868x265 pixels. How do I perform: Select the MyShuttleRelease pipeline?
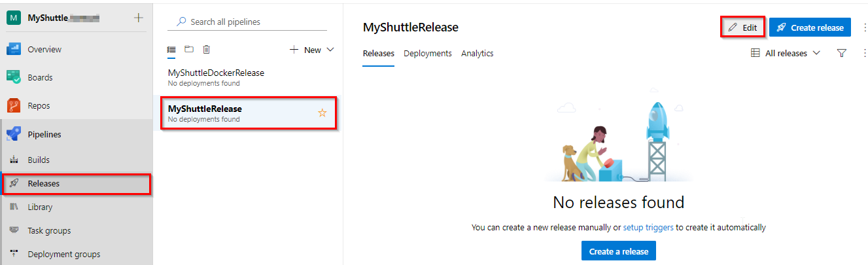[249, 113]
